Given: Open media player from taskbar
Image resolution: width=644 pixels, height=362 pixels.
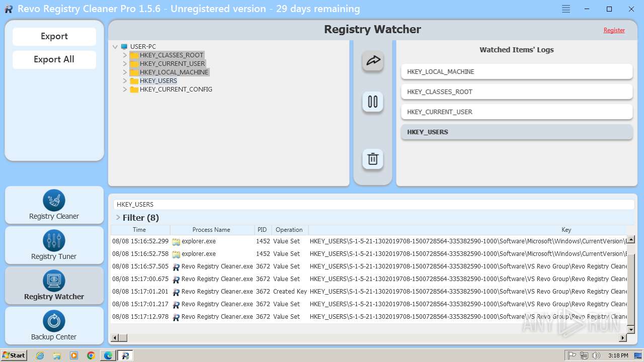Looking at the screenshot, I should coord(74,355).
